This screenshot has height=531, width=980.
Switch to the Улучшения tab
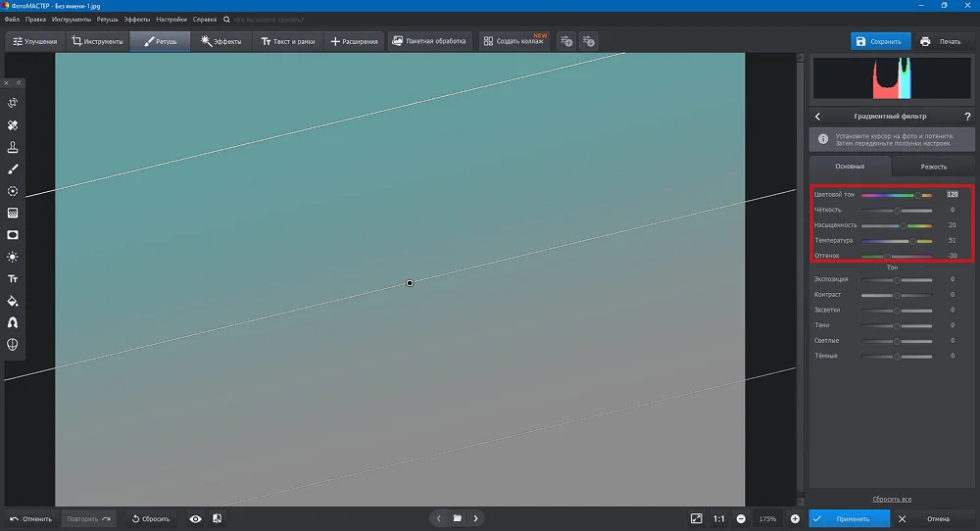(x=35, y=41)
